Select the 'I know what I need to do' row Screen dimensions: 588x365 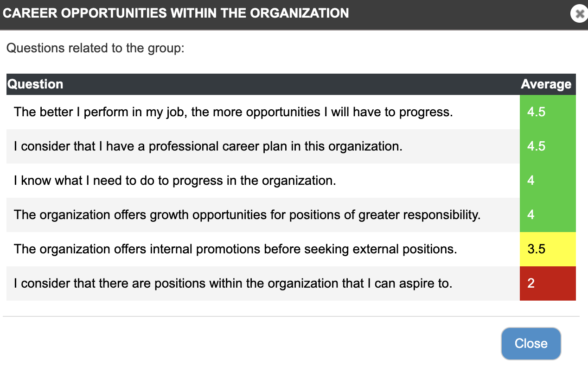point(291,181)
